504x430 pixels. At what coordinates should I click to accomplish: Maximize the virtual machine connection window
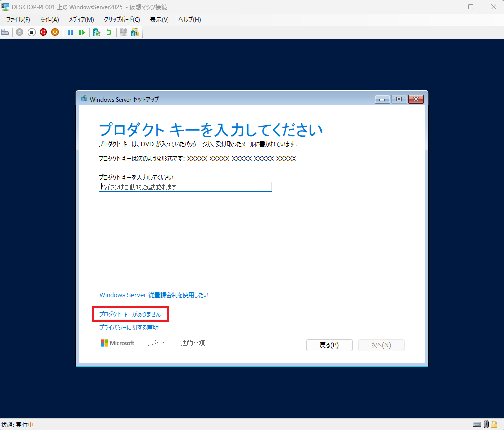point(471,7)
